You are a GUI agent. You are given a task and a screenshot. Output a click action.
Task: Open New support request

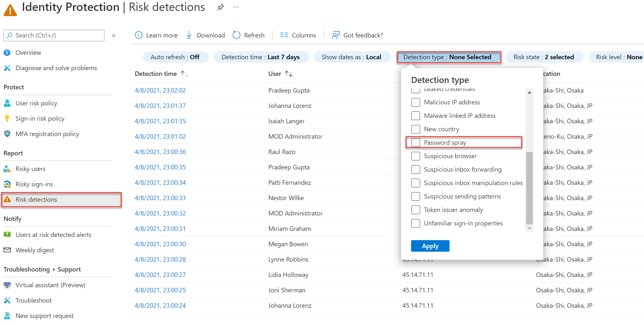click(45, 316)
